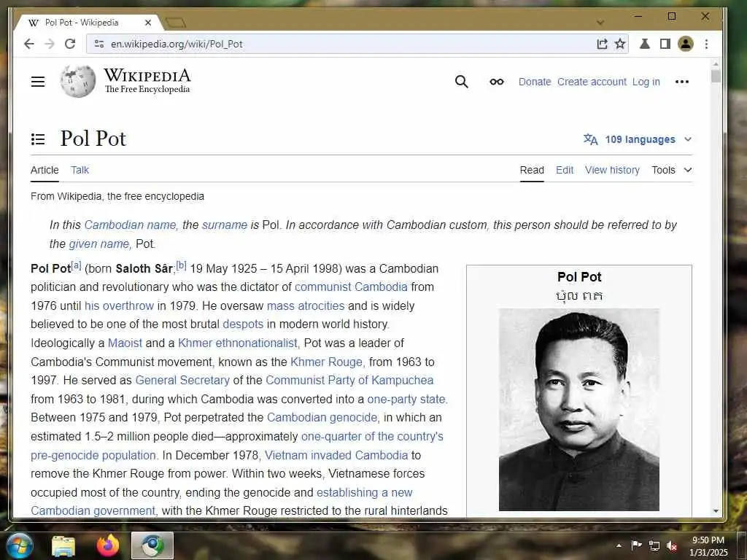Open the appearance glasses icon
This screenshot has height=560, width=747.
point(496,82)
